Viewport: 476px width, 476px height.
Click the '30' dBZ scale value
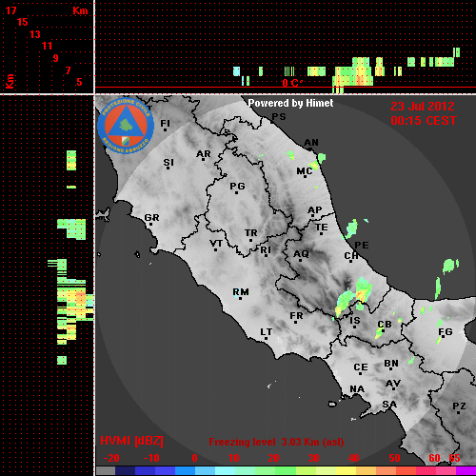pyautogui.click(x=313, y=458)
